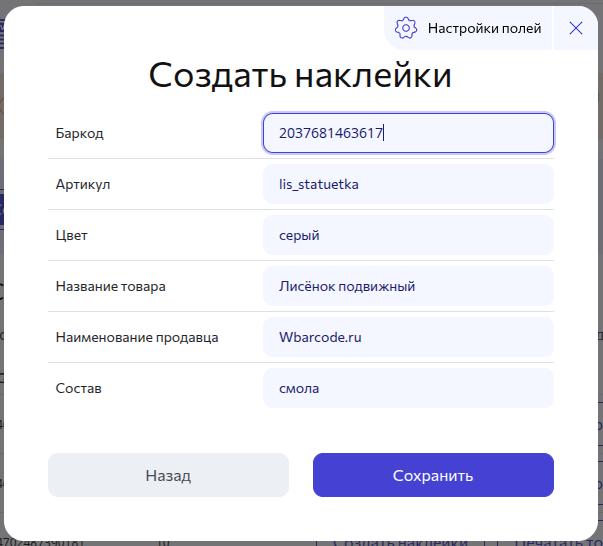Focus the Артикул field with lis_statuetka
This screenshot has height=546, width=603.
pos(408,184)
